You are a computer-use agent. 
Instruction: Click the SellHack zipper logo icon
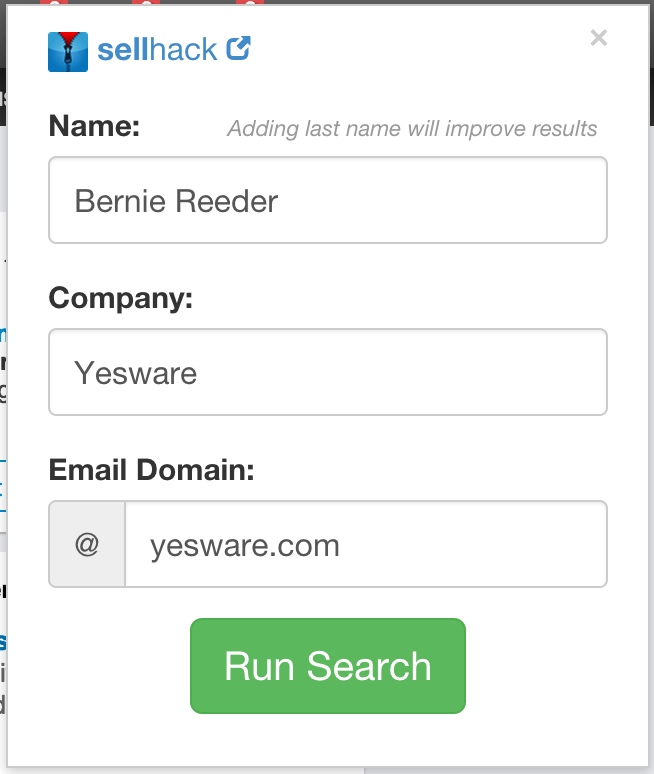[68, 51]
